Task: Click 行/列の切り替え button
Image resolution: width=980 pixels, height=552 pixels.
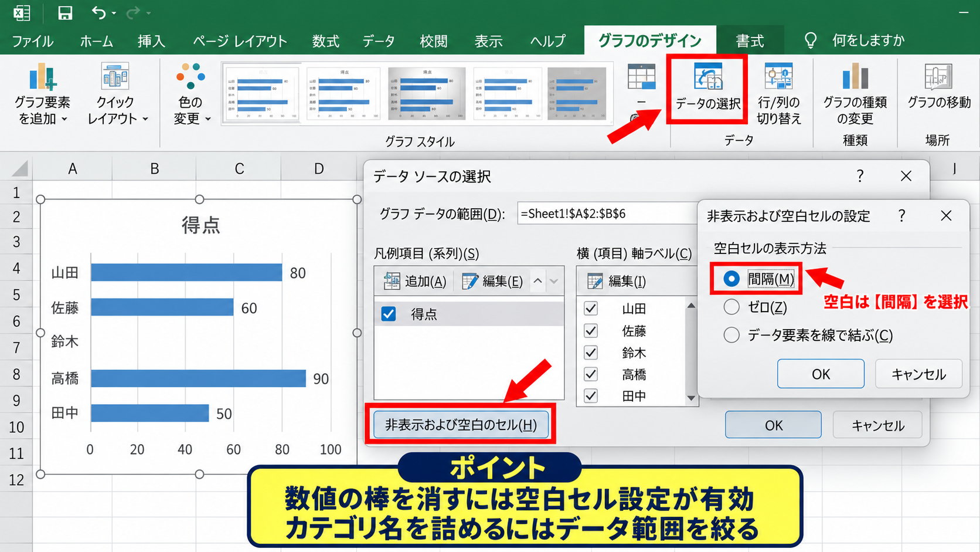Action: (x=778, y=94)
